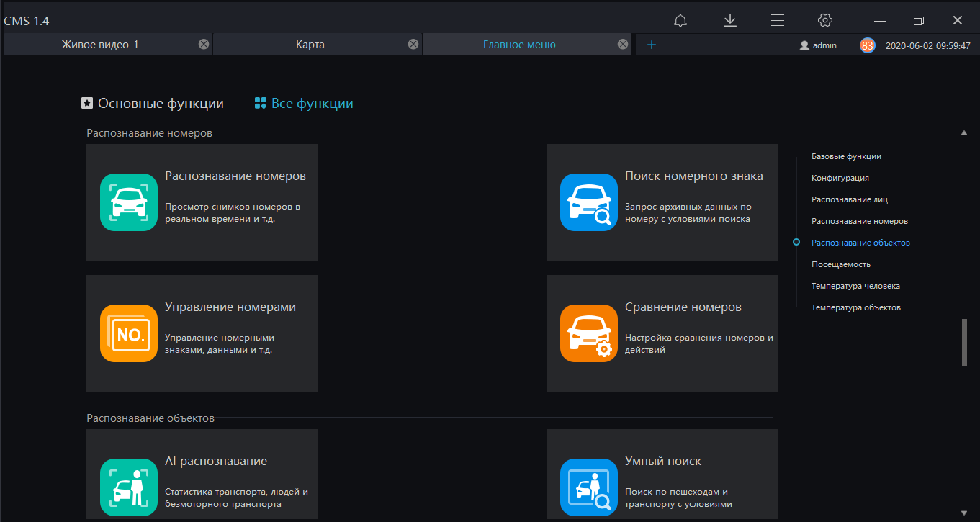980x522 pixels.
Task: Click the scrollbar up arrow
Action: tap(964, 132)
